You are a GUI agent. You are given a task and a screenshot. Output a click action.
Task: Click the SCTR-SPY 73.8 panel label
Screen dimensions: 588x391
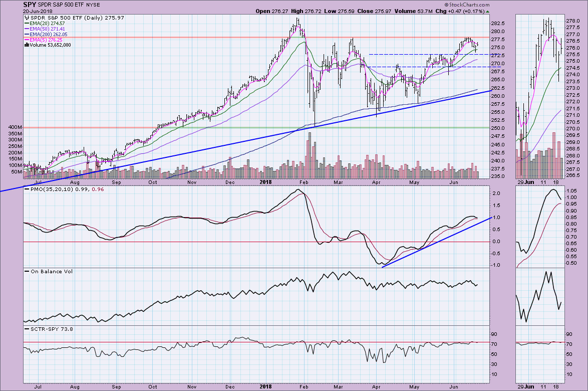[x=52, y=329]
